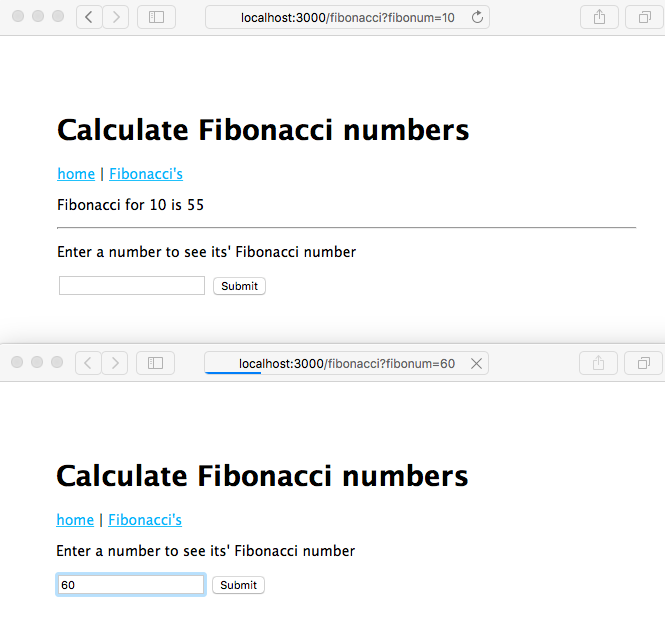This screenshot has height=627, width=665.
Task: Open the Fibonacci's link in the top window
Action: [146, 174]
